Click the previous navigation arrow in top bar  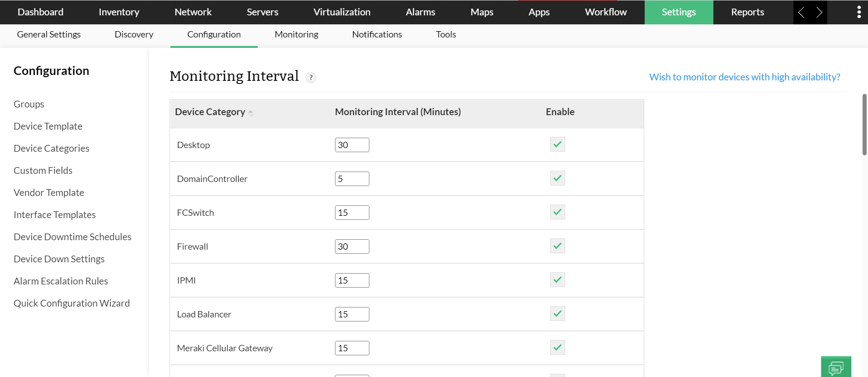[x=802, y=12]
